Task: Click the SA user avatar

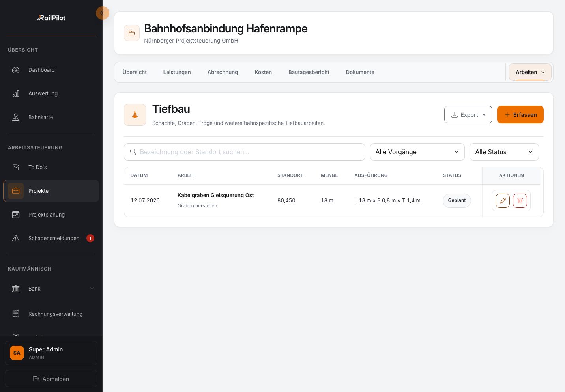Action: [17, 353]
